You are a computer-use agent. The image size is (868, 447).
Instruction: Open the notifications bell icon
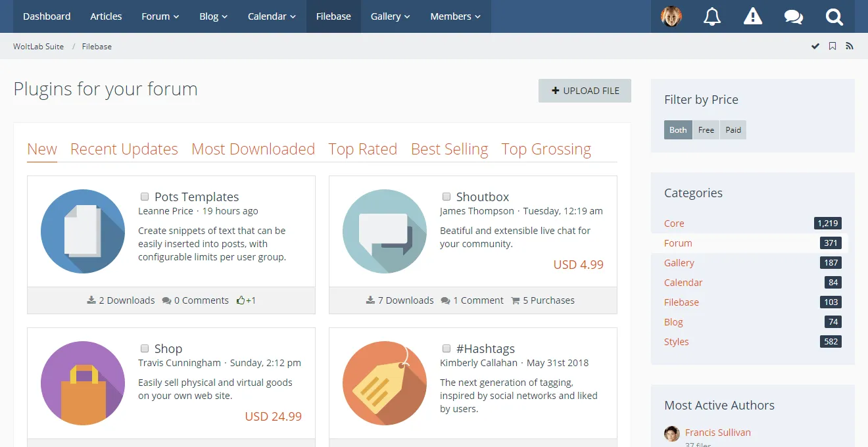[x=712, y=16]
